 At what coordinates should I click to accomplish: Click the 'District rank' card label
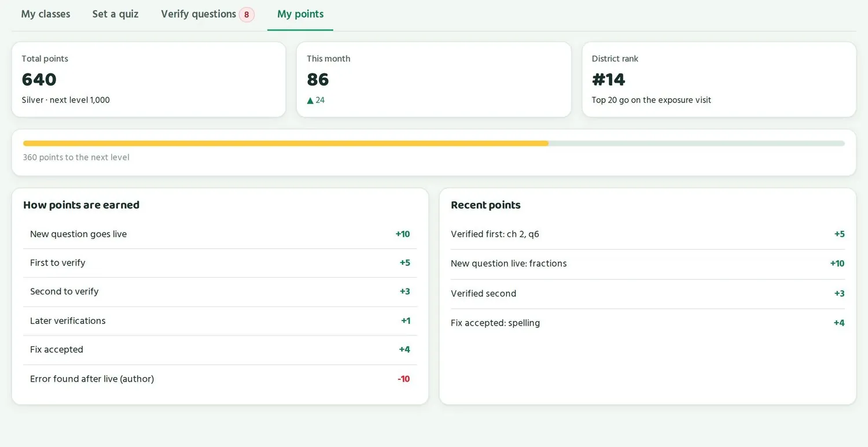615,59
